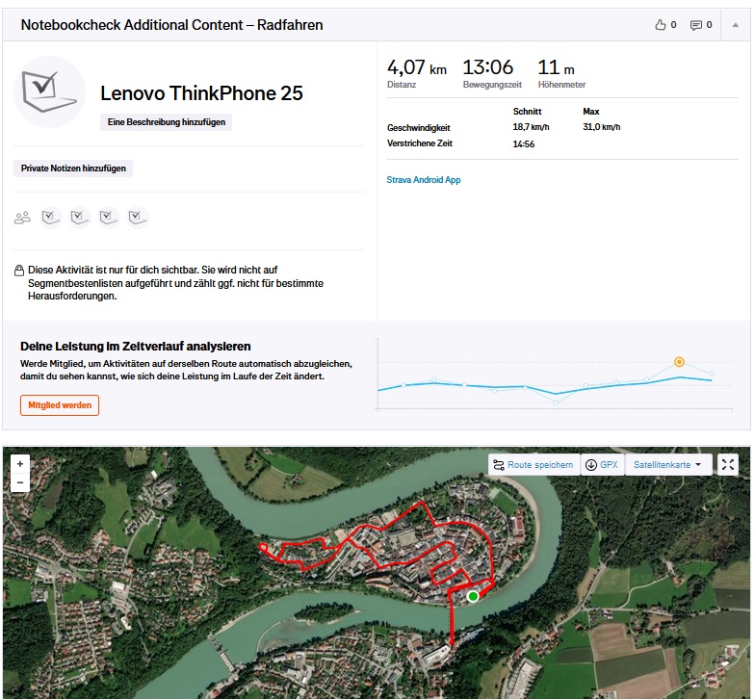Open the Satellitenkarte map type dropdown
This screenshot has height=700, width=755.
[668, 465]
